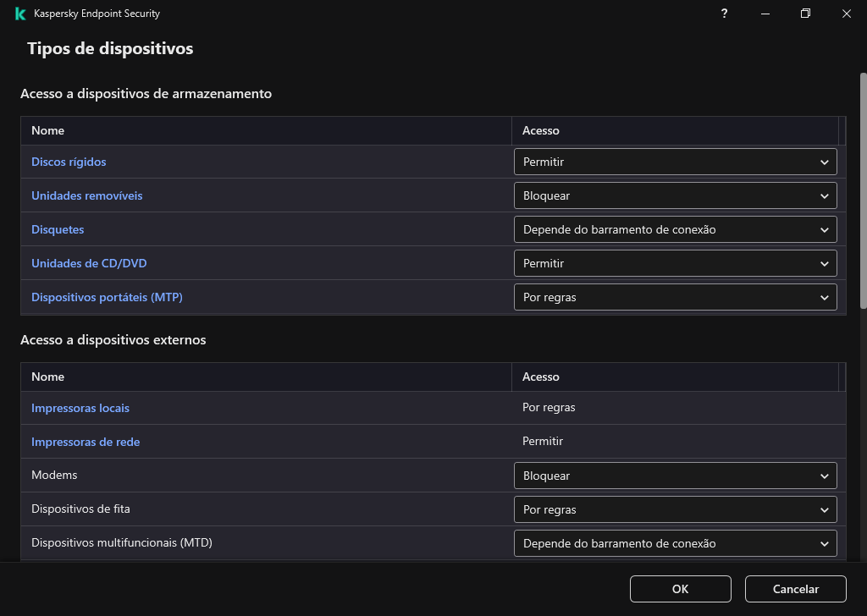Open help via the question mark icon
The width and height of the screenshot is (867, 616).
pyautogui.click(x=724, y=14)
